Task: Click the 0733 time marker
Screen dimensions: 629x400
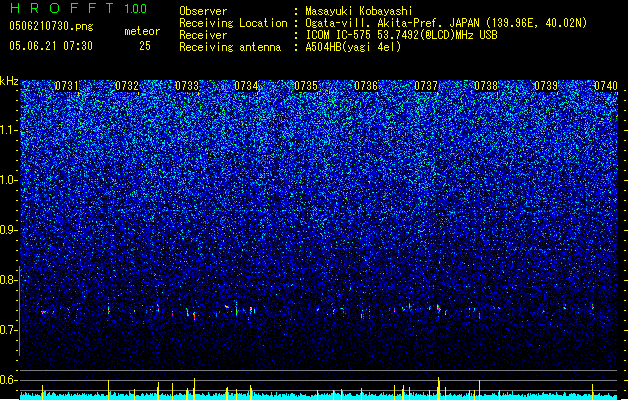Action: 187,86
